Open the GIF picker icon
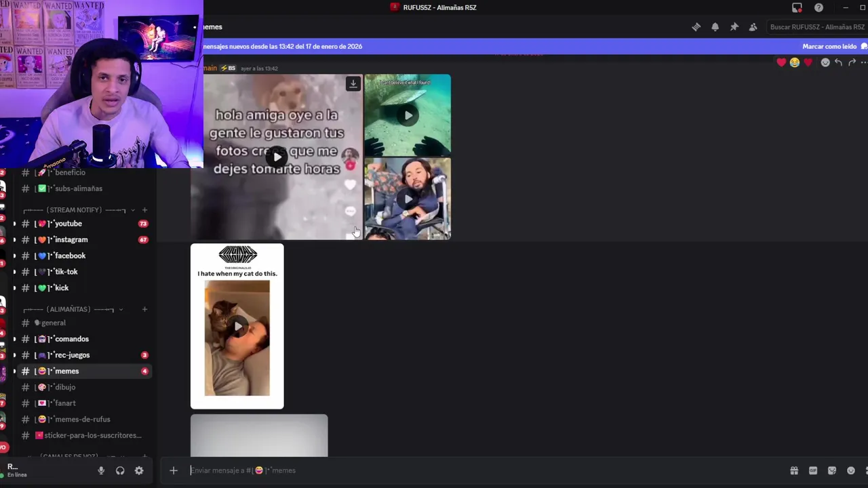Viewport: 868px width, 488px height. click(813, 470)
